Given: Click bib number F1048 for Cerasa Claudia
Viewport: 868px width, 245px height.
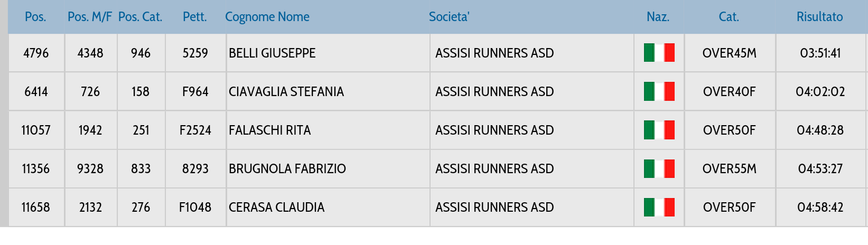Looking at the screenshot, I should [195, 207].
